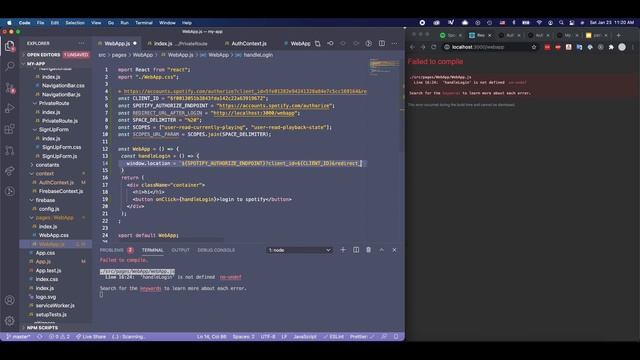Open Run and Debug view
The image size is (640, 360).
(x=10, y=108)
